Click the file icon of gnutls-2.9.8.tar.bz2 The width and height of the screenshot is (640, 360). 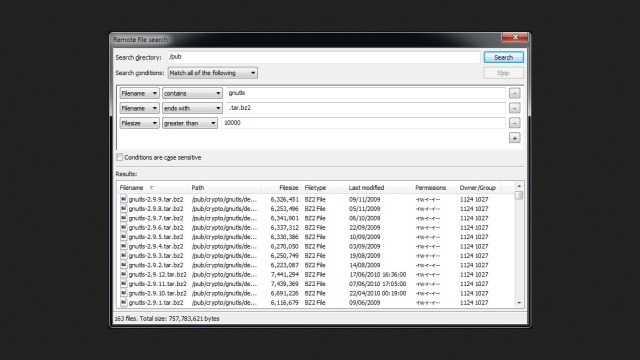pos(123,209)
